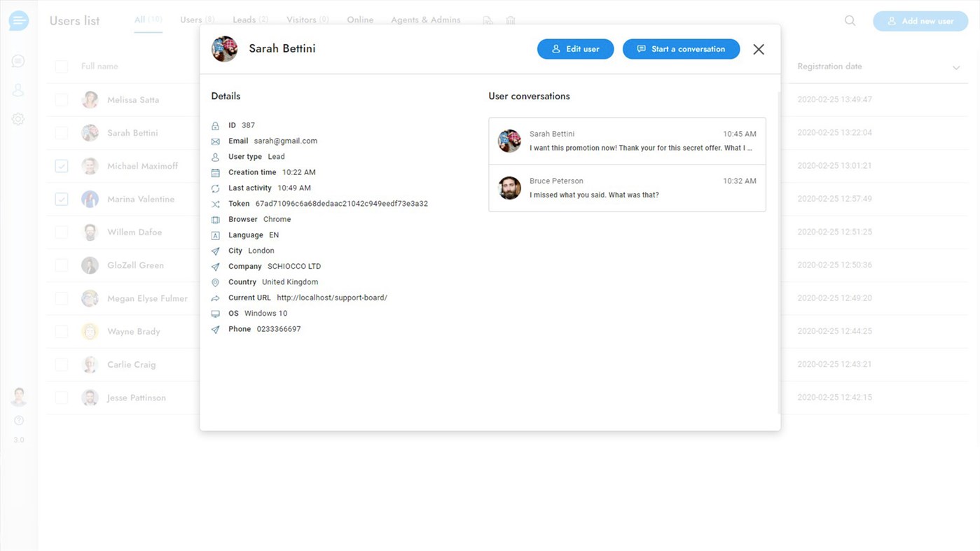Click the agent profile avatar in the sidebar

[19, 396]
